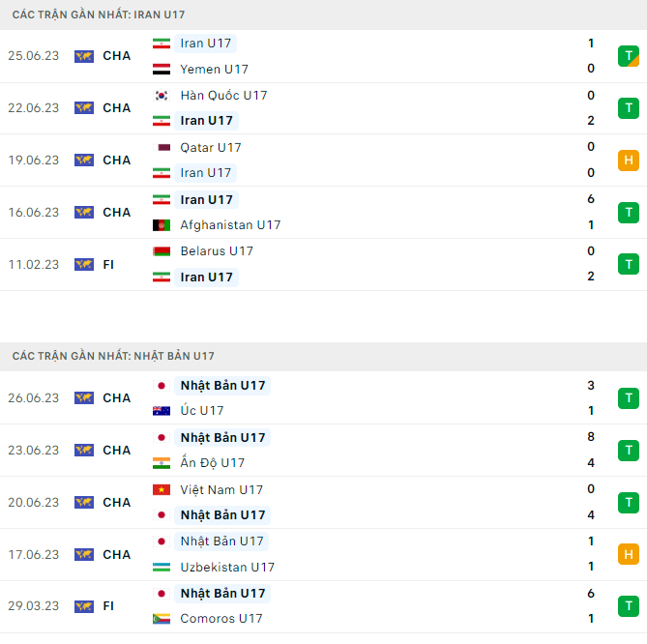Click the FI label on 29.03.23 match
The height and width of the screenshot is (644, 647).
click(x=108, y=606)
